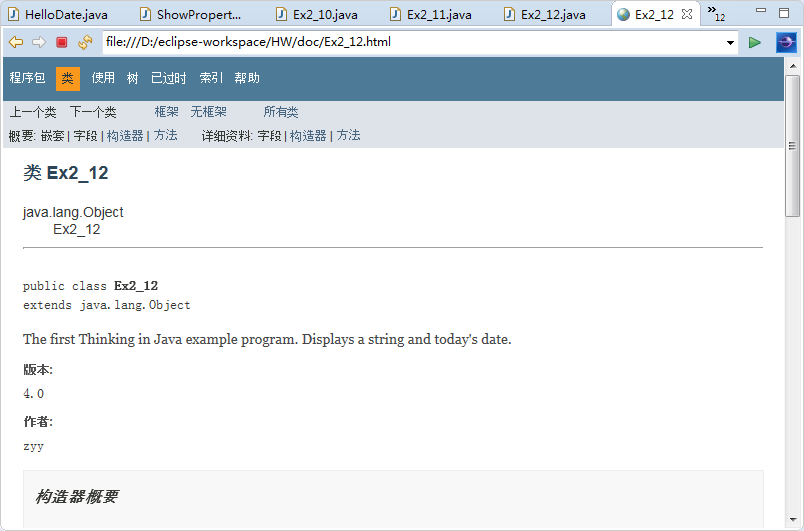Viewport: 804px width, 531px height.
Task: Open the 索引 index page
Action: point(211,78)
